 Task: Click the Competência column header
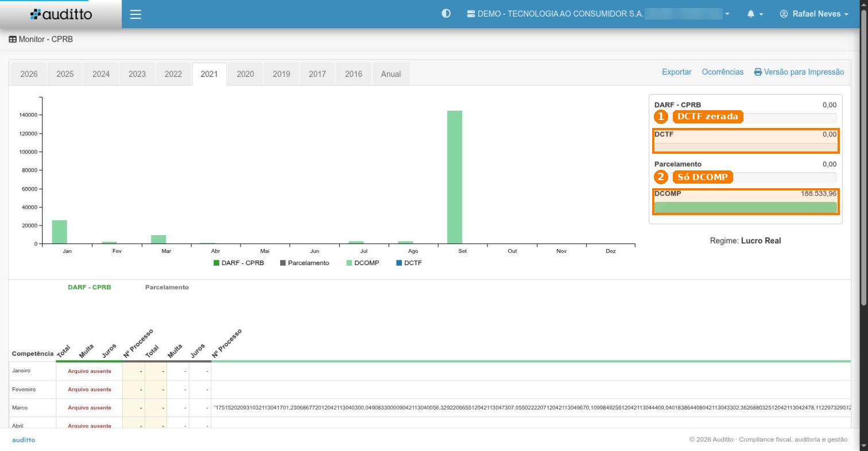[33, 353]
